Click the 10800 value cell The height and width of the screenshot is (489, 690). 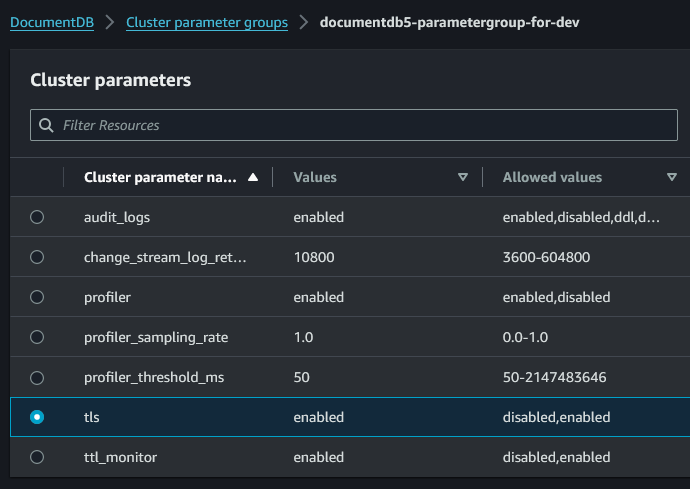314,257
